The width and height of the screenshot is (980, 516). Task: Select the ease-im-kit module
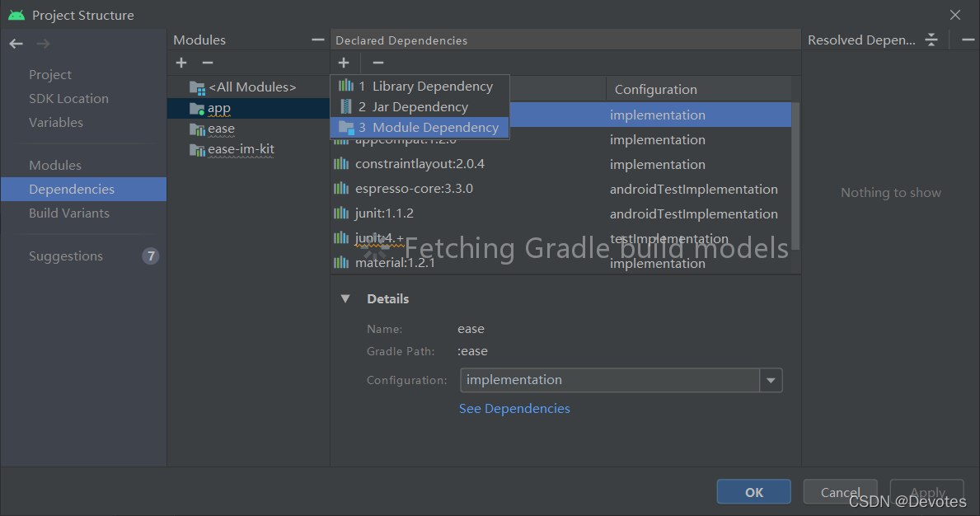241,149
